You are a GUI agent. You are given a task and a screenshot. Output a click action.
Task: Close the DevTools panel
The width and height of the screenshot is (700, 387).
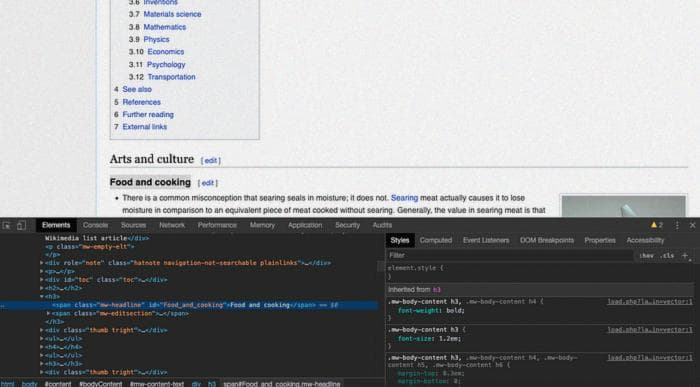tap(692, 225)
